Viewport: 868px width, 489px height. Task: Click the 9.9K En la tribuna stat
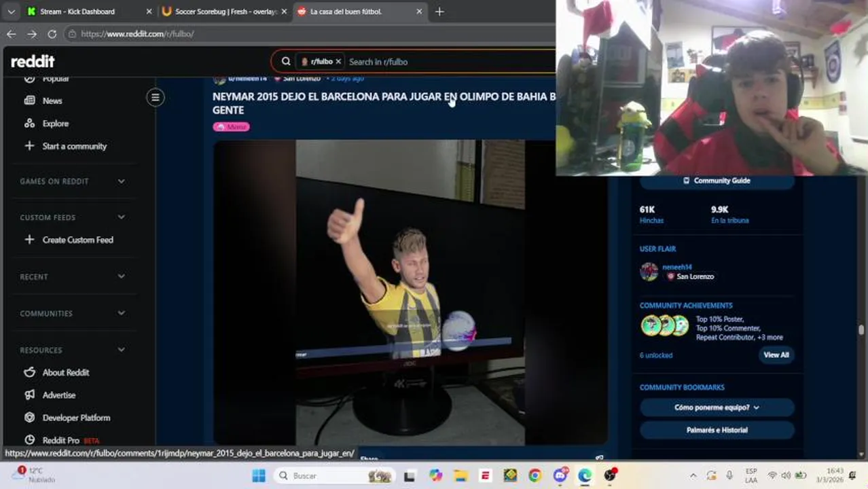pyautogui.click(x=729, y=215)
